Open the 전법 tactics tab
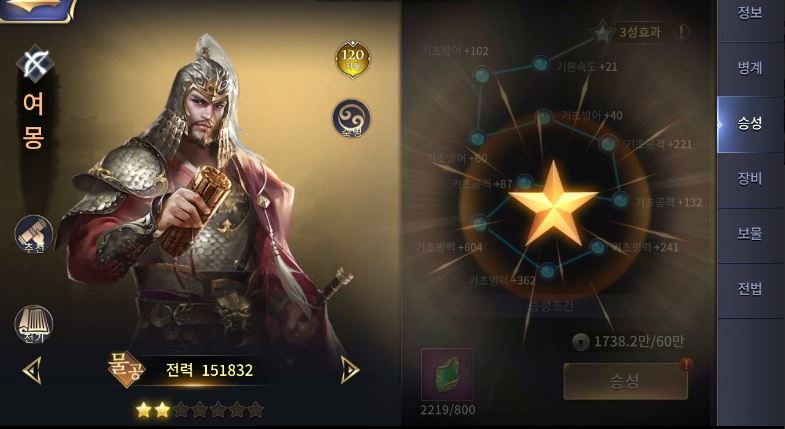785x429 pixels. (x=749, y=290)
